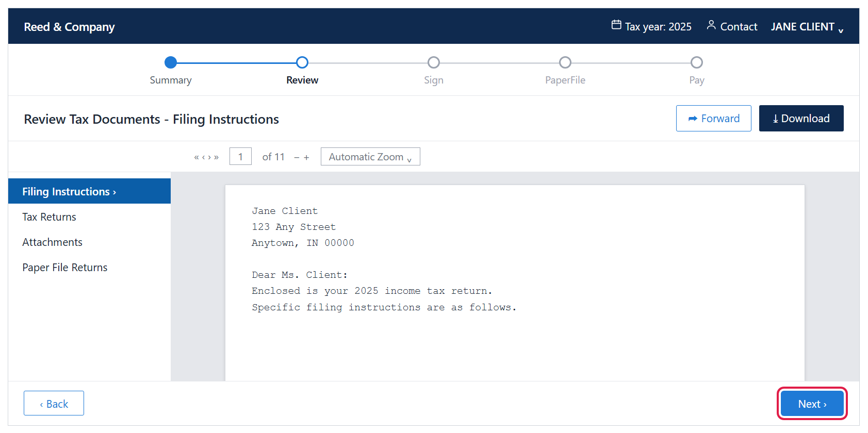Click the Back button
Image resolution: width=868 pixels, height=433 pixels.
coord(54,404)
